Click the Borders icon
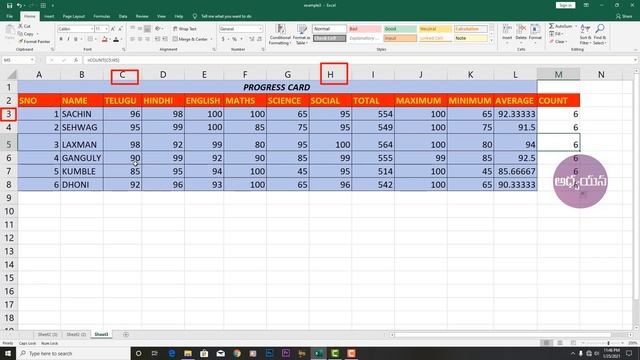Image resolution: width=640 pixels, height=360 pixels. point(90,39)
